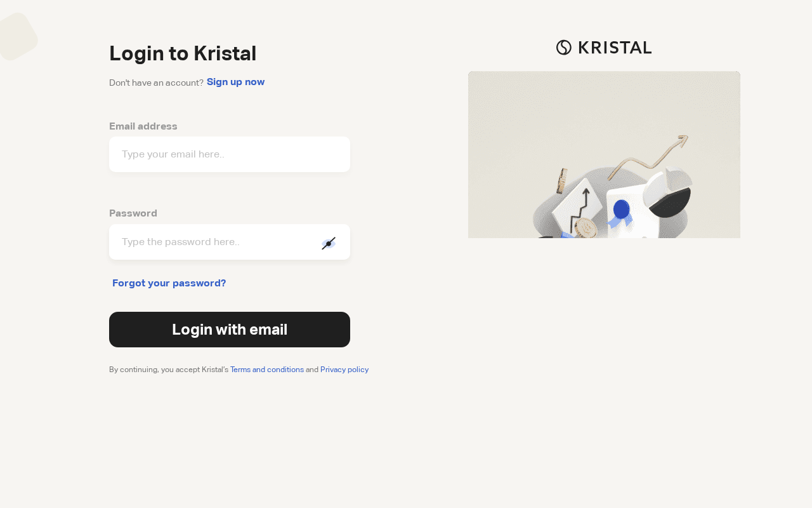The width and height of the screenshot is (812, 508).
Task: Open the Sign up now link
Action: pos(235,82)
